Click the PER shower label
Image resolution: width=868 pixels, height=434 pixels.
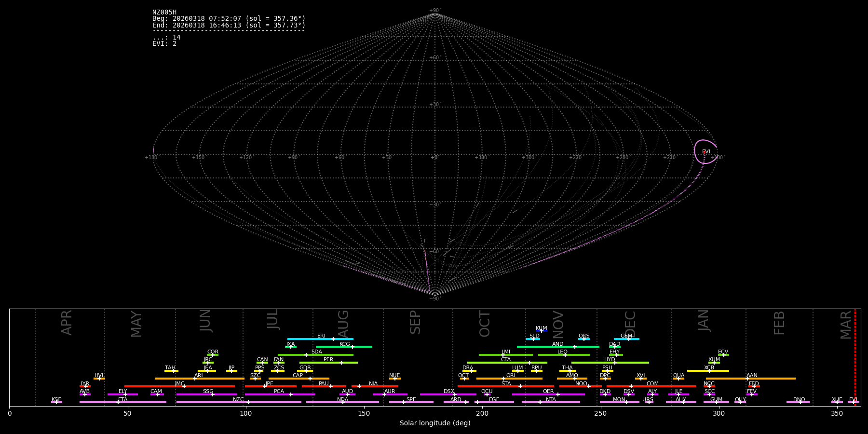pos(328,360)
